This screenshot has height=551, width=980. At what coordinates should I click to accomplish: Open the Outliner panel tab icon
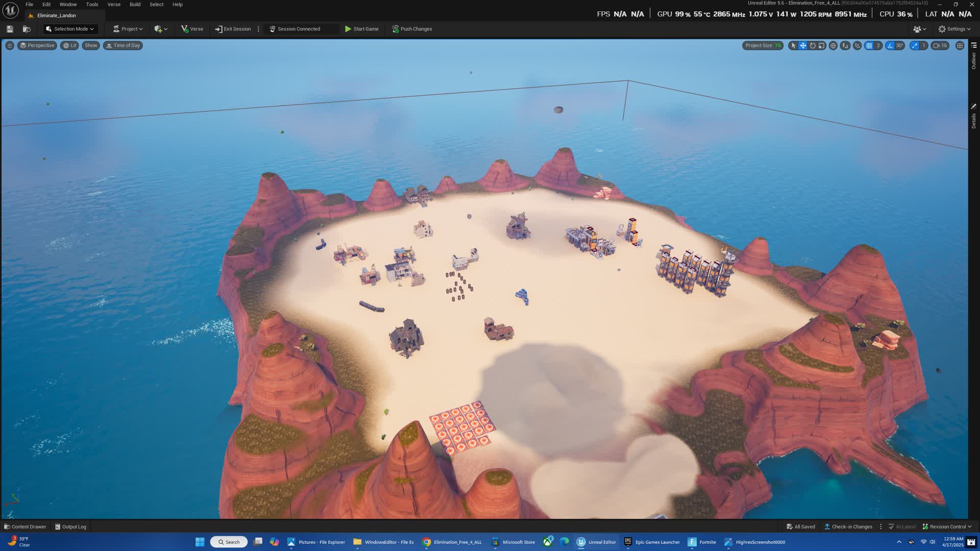click(x=974, y=45)
